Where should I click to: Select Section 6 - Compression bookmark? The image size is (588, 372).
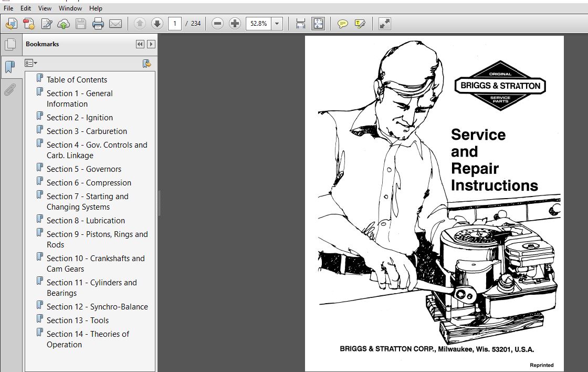(89, 182)
